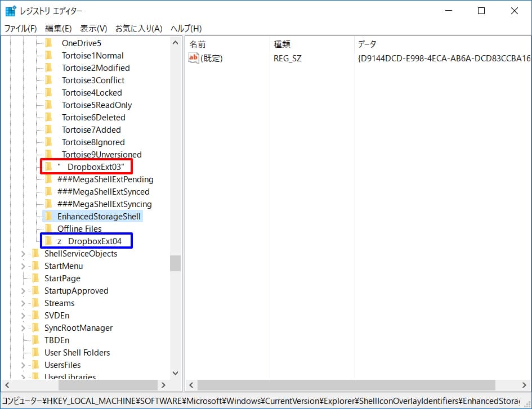Click the tree pane scroll down arrow
The width and height of the screenshot is (532, 409).
tap(176, 373)
